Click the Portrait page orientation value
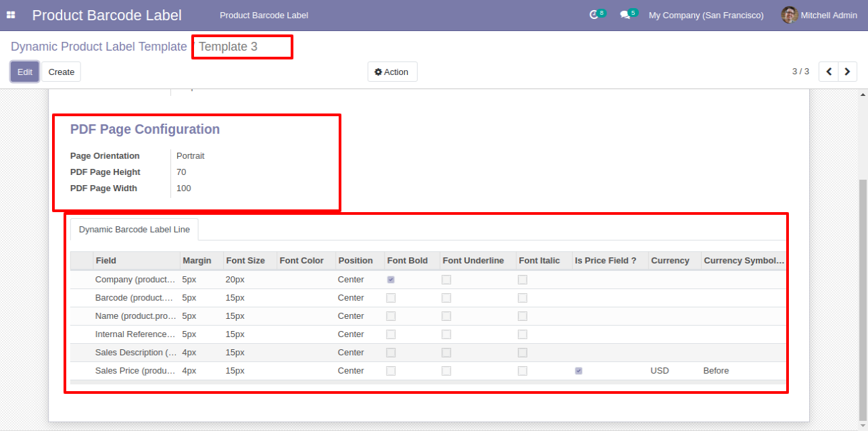Screen dimensions: 868x431 pyautogui.click(x=191, y=156)
